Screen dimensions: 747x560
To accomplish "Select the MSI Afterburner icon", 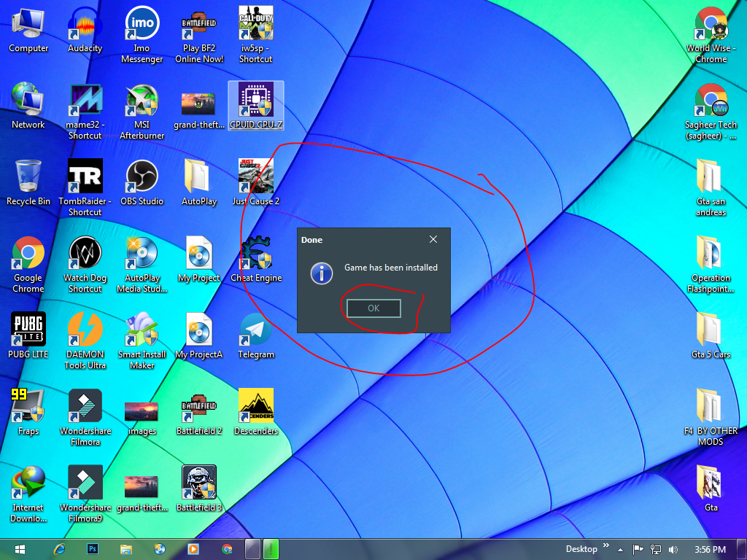I will [x=142, y=112].
